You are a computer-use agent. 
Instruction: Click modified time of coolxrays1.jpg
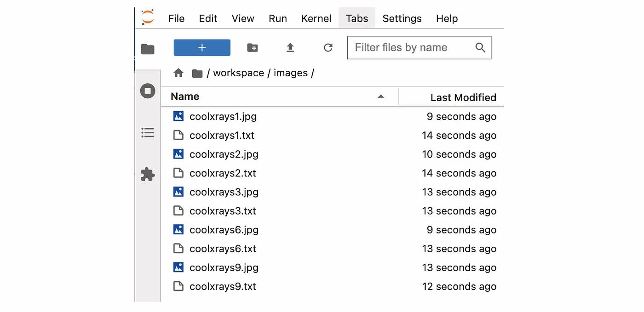pos(461,117)
